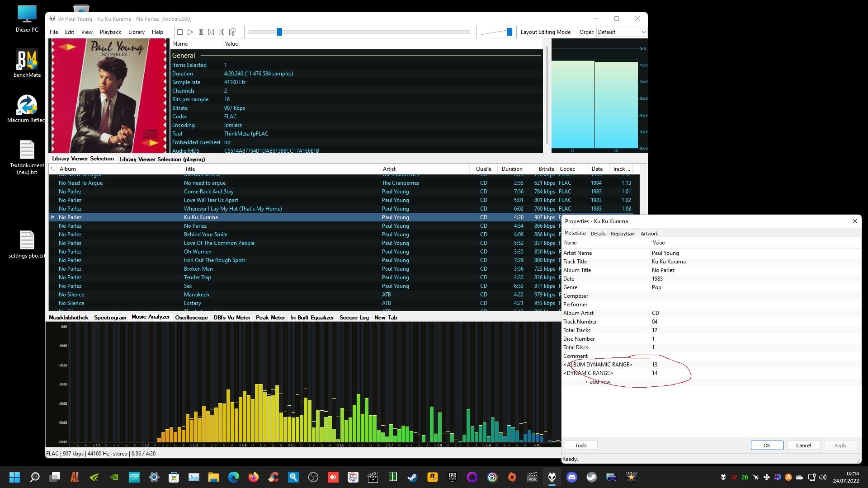Screen dimensions: 868x488
Task: Open the View menu
Action: tap(87, 32)
